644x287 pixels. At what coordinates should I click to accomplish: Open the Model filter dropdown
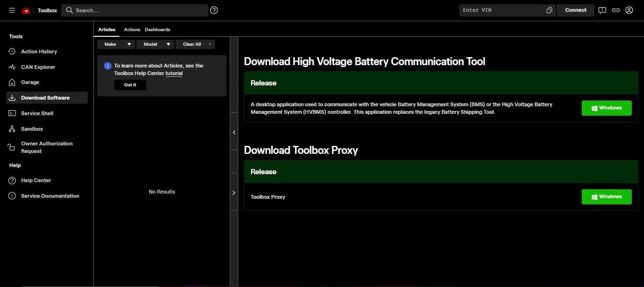[155, 44]
